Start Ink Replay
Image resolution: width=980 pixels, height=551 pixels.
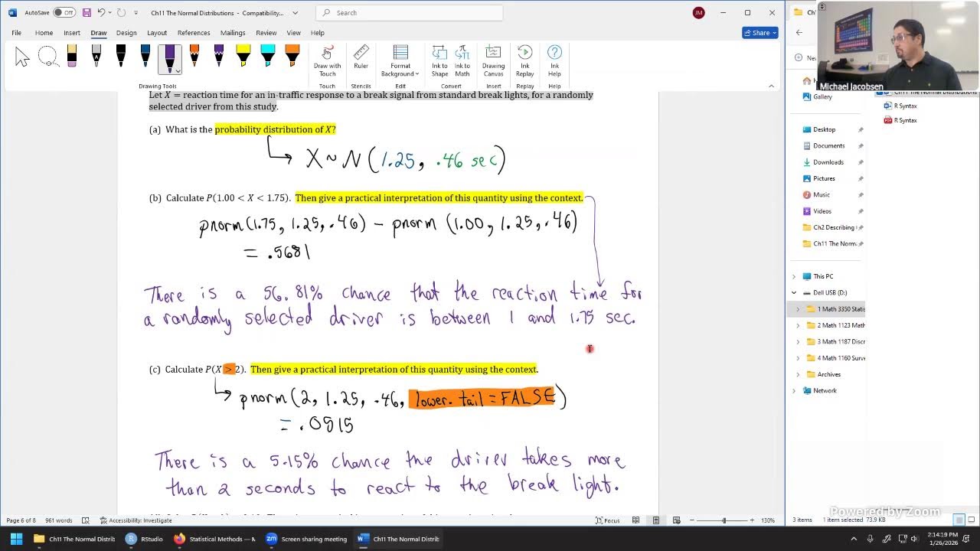[x=524, y=61]
